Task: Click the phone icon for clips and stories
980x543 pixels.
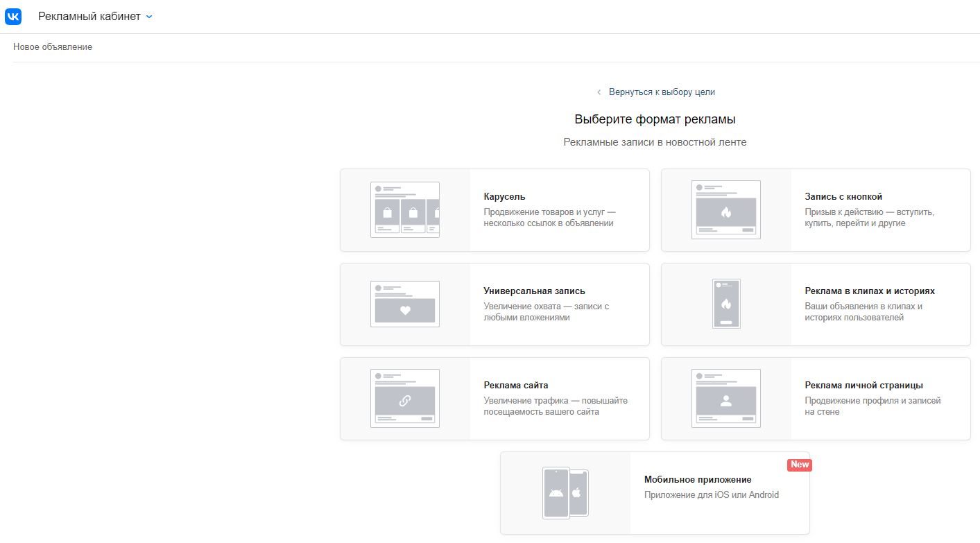Action: pos(726,304)
